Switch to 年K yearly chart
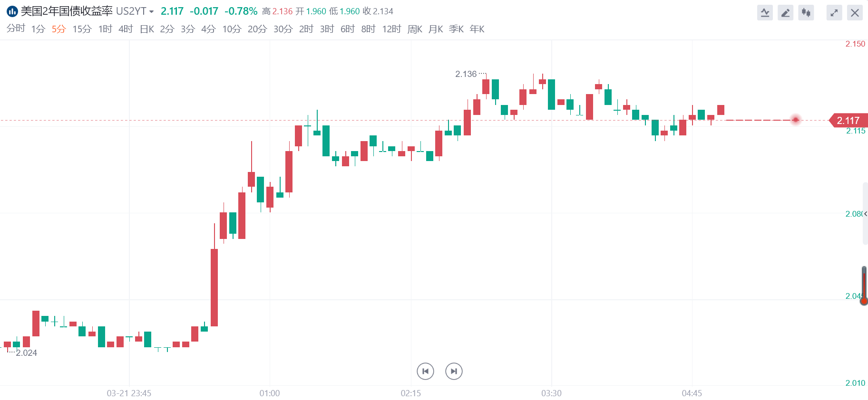This screenshot has width=868, height=400. click(477, 29)
